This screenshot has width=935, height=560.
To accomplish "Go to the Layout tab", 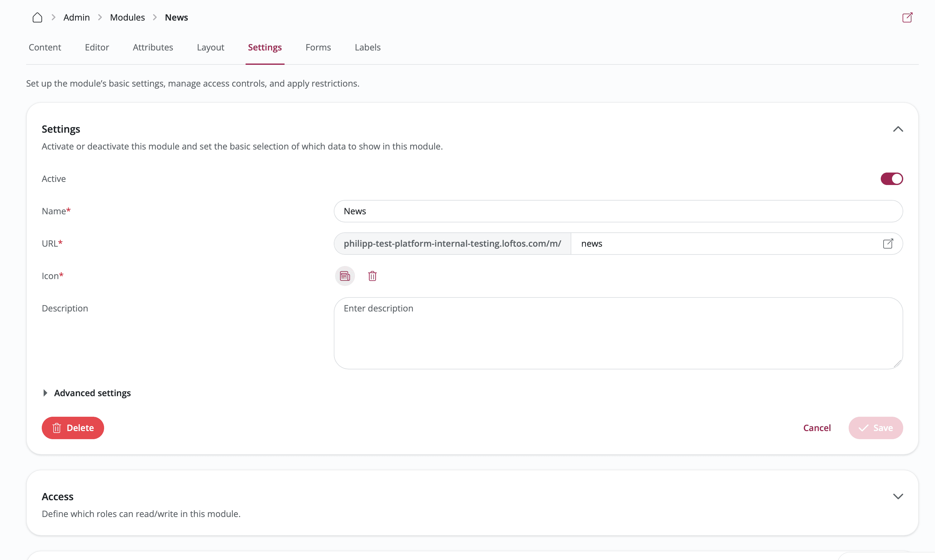I will [210, 47].
